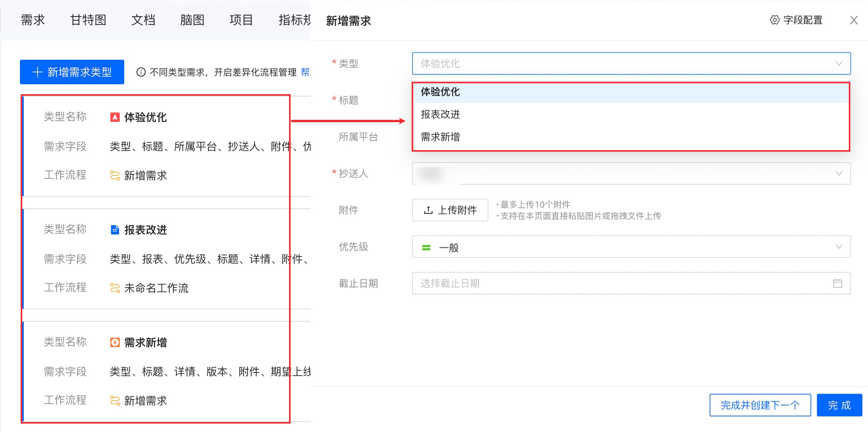Switch to the 甘特图 tab
This screenshot has width=868, height=432.
[x=88, y=20]
